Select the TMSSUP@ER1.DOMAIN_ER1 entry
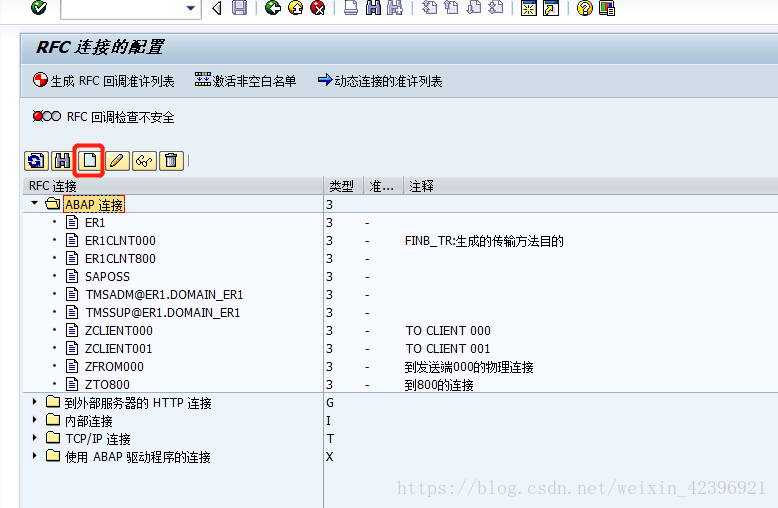The width and height of the screenshot is (778, 508). coord(163,313)
